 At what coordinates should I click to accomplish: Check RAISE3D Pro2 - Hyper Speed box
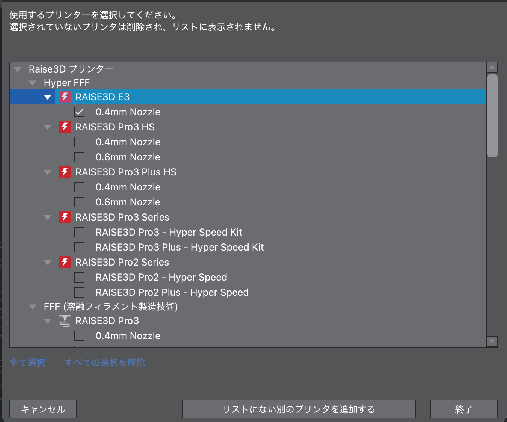pyautogui.click(x=79, y=277)
